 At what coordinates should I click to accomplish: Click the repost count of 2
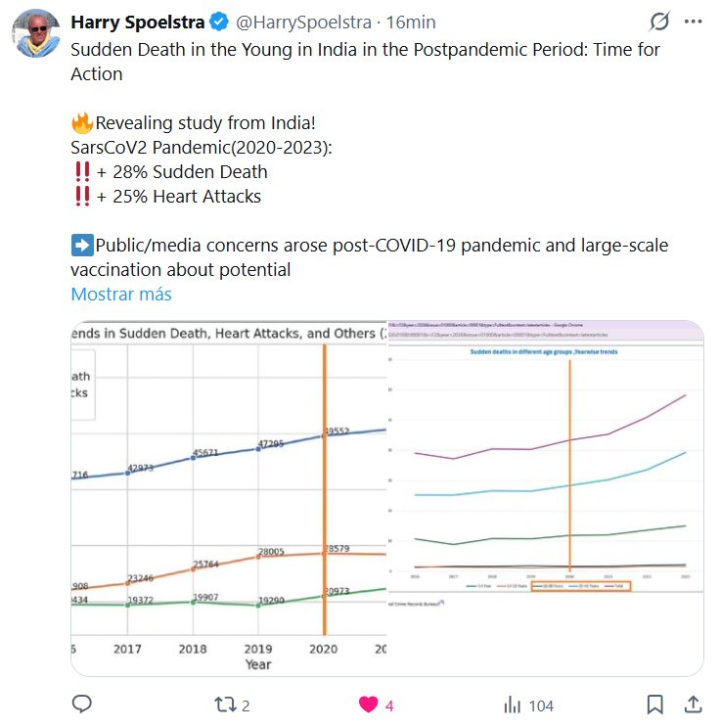247,705
